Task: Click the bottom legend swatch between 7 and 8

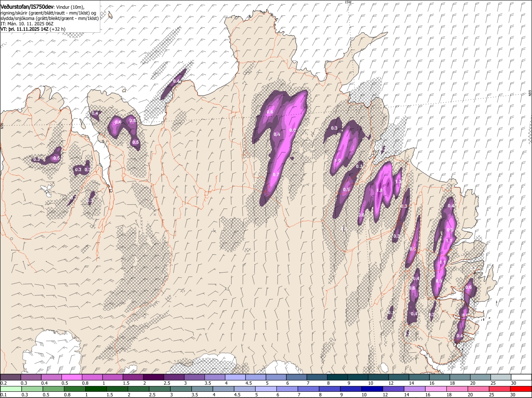Action: 308,389
